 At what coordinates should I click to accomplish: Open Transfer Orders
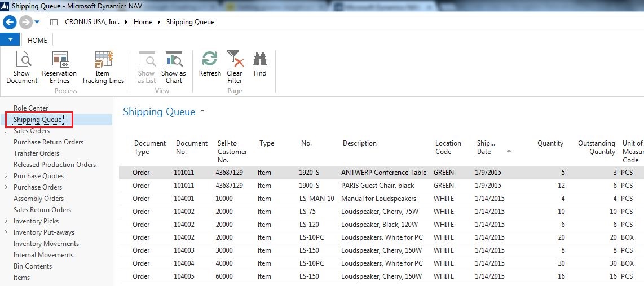(x=36, y=153)
